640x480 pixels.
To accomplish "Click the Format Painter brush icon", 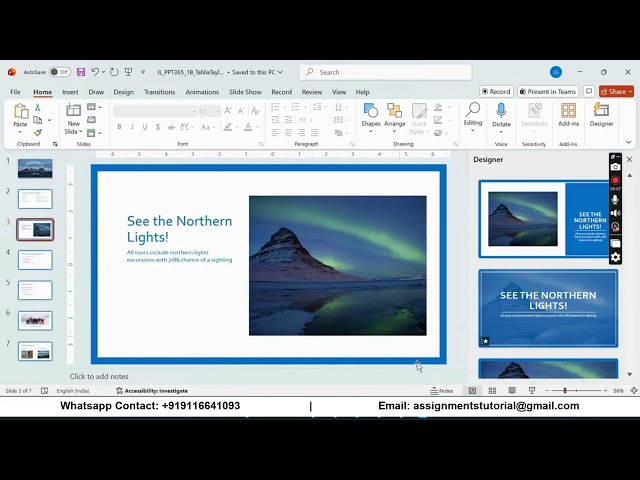I will (x=38, y=132).
